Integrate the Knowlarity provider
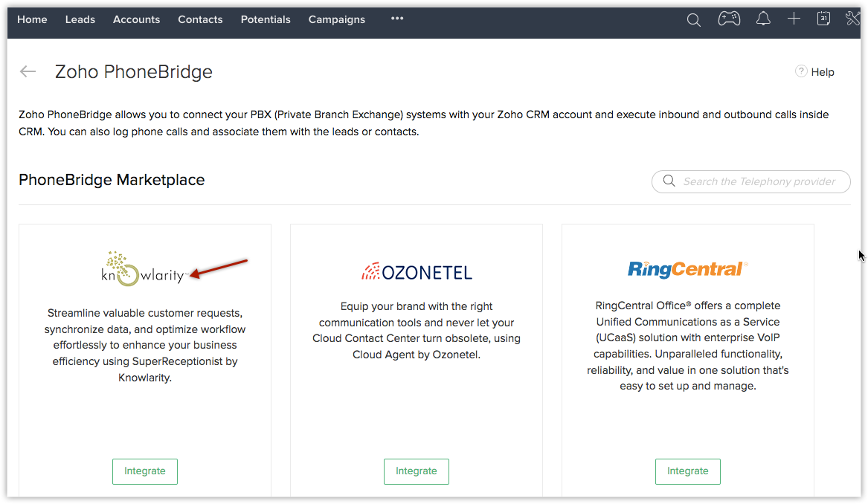868x504 pixels. pyautogui.click(x=145, y=471)
